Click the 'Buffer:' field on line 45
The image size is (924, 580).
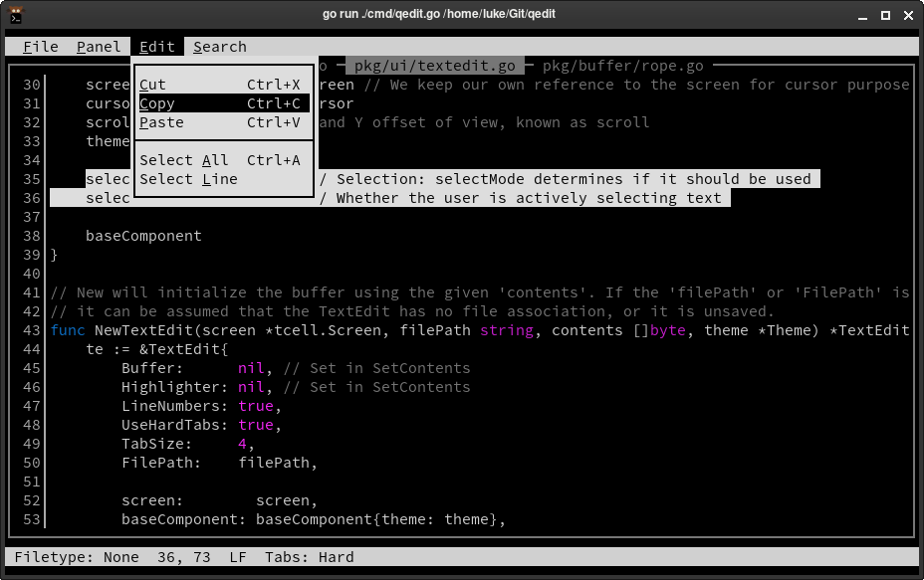click(152, 368)
